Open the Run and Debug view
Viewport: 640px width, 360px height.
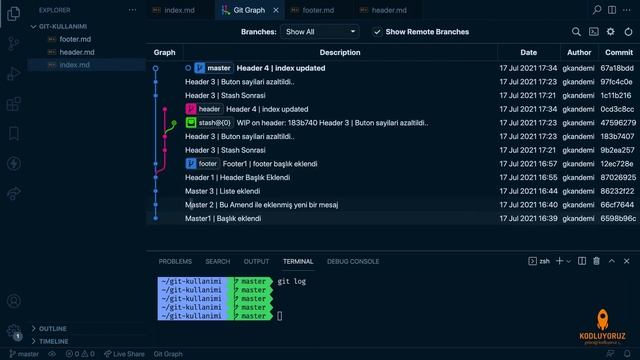pyautogui.click(x=13, y=73)
